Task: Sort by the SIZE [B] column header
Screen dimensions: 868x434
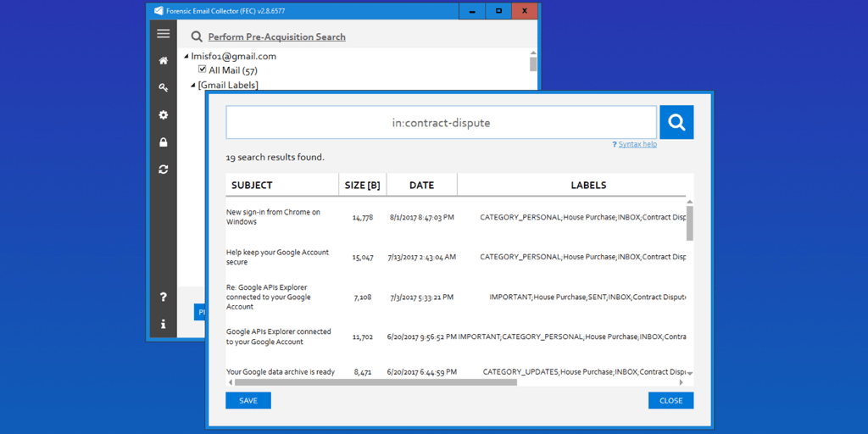Action: click(x=363, y=185)
